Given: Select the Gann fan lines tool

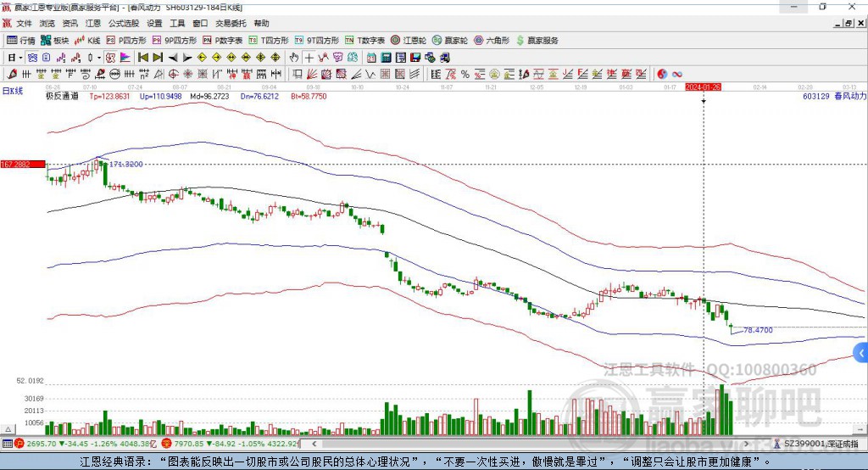Looking at the screenshot, I should [312, 75].
